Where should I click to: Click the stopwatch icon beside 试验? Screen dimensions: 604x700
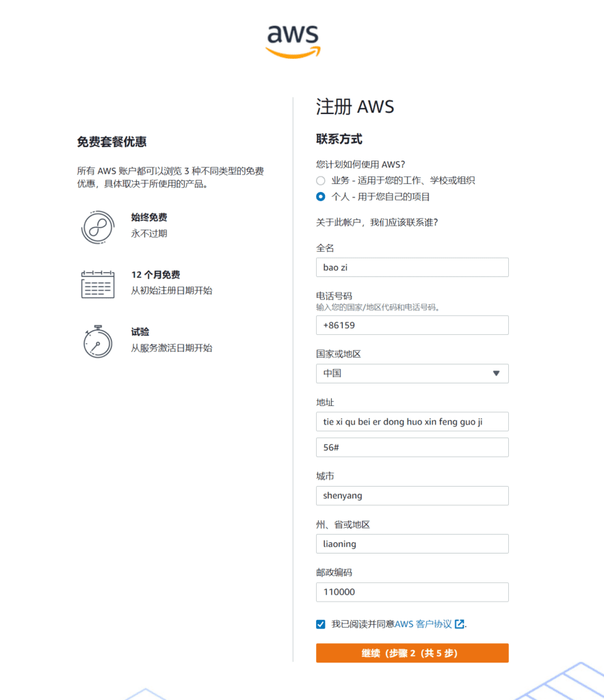click(x=97, y=342)
